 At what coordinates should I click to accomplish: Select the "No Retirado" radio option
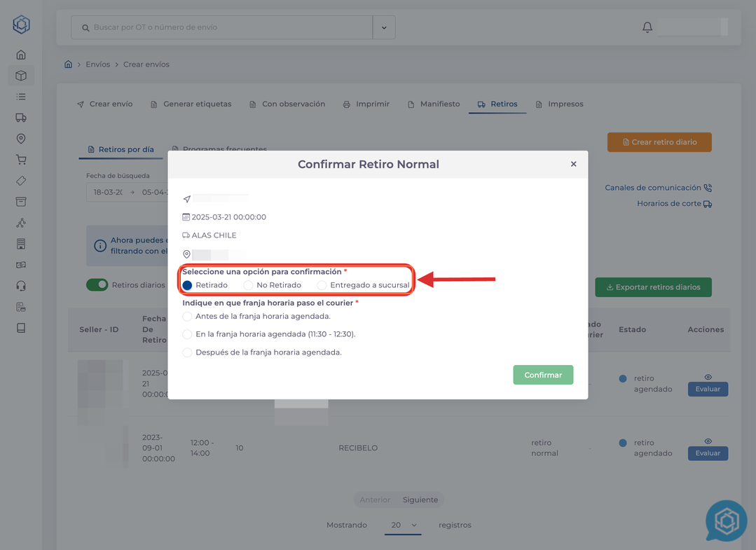click(x=249, y=285)
